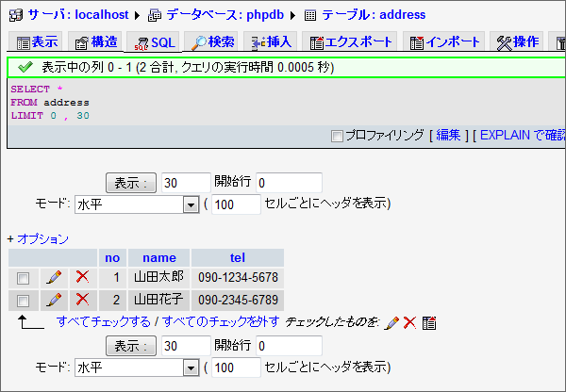Select the cell 090-1234-5678
Viewport: 566px width, 392px height.
tap(238, 277)
